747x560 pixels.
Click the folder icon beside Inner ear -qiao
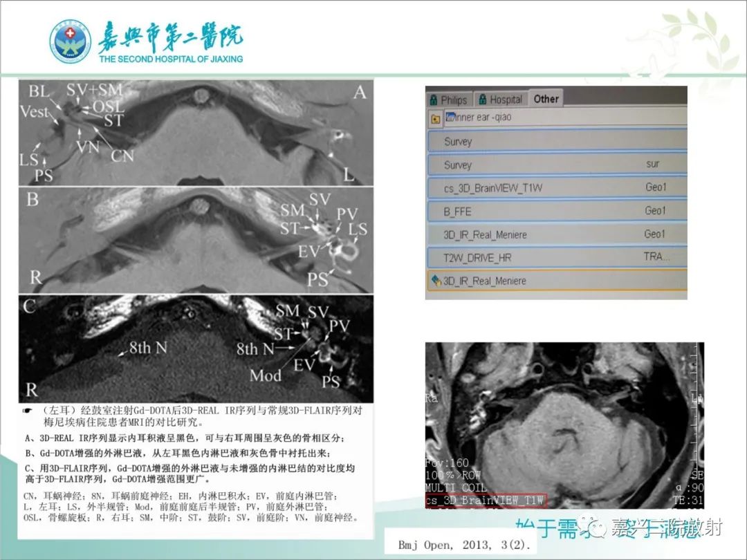pos(436,119)
